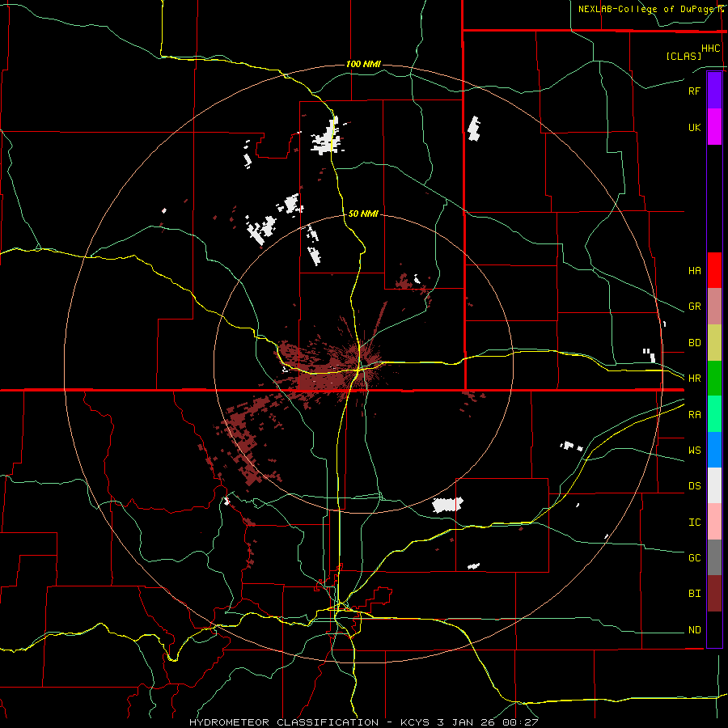
Task: Click the 00:27 timestamp
Action: (520, 722)
